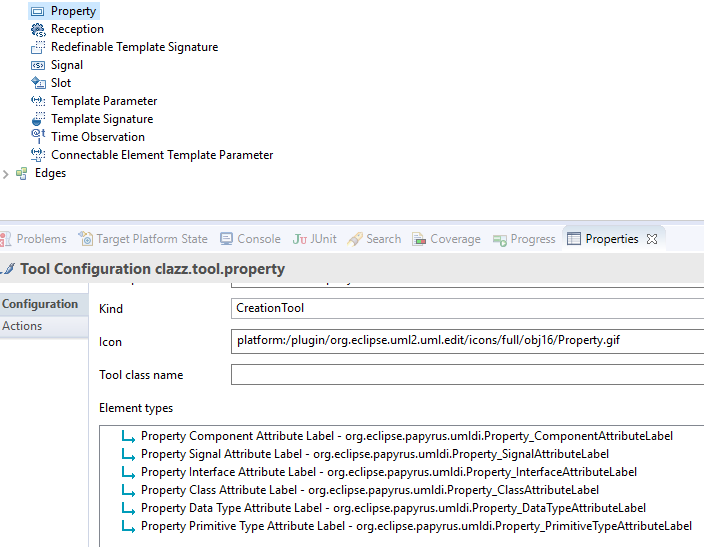Open the Coverage tab
Screen dimensions: 704x547
point(455,239)
